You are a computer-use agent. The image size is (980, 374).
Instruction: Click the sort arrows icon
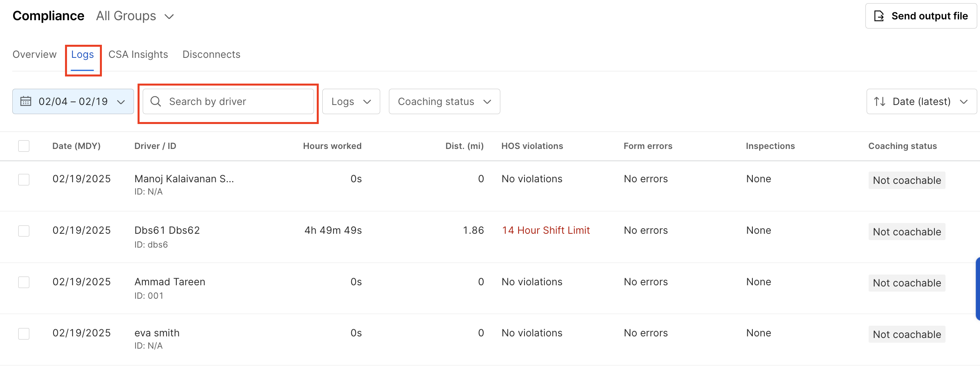coord(880,101)
